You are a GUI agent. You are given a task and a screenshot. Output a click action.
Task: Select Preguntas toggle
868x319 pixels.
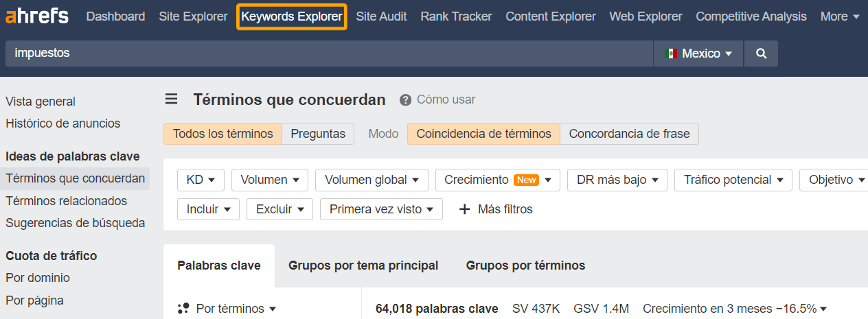[x=318, y=134]
